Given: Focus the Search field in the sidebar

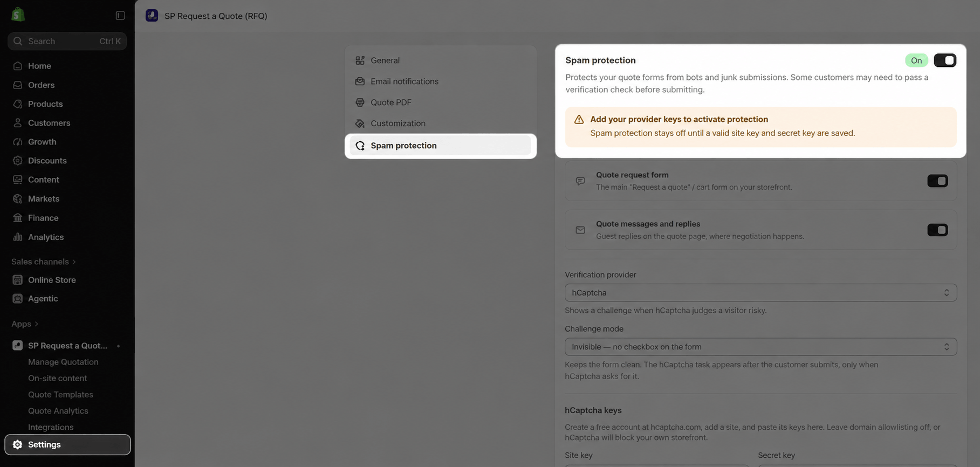Looking at the screenshot, I should tap(67, 41).
